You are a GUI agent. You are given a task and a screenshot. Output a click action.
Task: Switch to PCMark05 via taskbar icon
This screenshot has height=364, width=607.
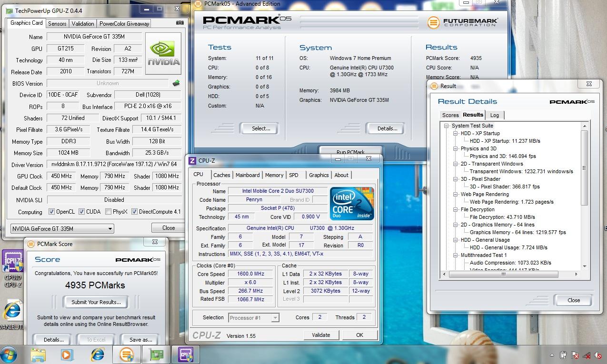[x=127, y=355]
